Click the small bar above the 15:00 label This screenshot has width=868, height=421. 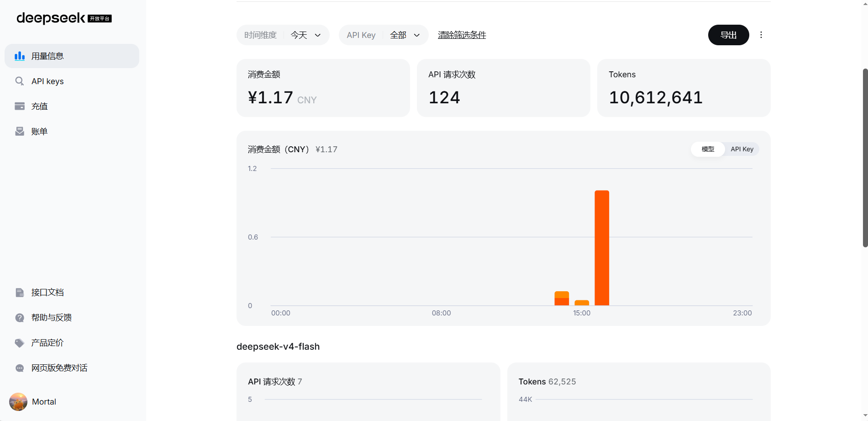click(x=582, y=303)
